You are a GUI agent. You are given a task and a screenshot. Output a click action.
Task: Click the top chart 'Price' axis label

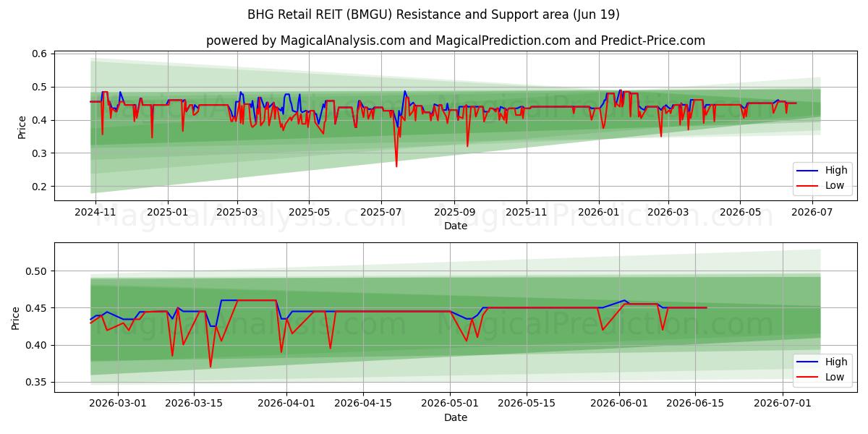pyautogui.click(x=22, y=127)
